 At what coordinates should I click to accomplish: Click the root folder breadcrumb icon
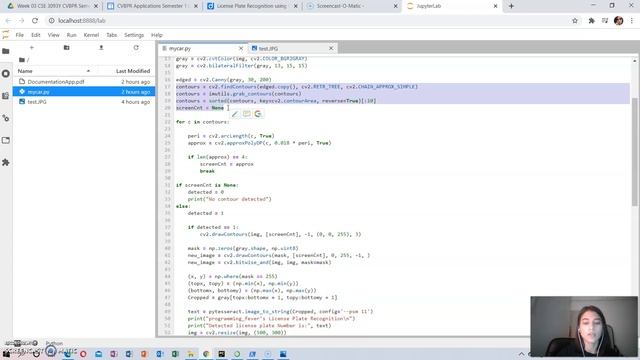(x=22, y=60)
